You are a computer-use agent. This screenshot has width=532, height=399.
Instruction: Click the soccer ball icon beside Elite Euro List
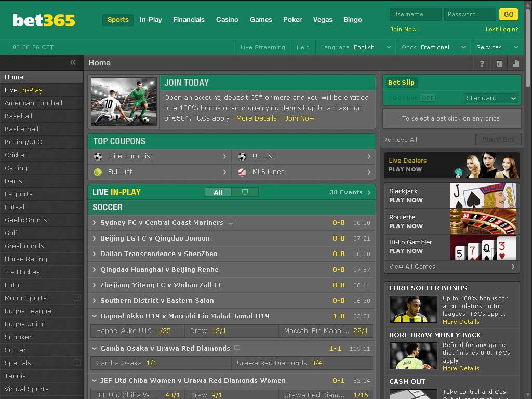coord(98,156)
